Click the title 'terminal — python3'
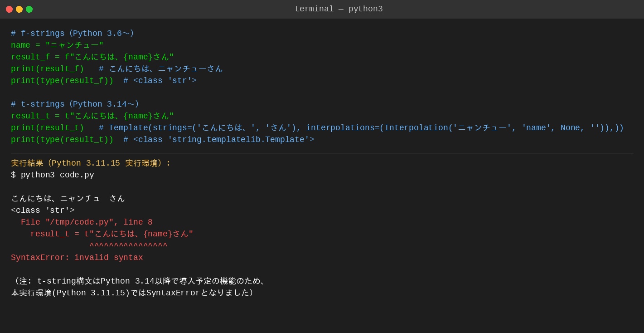 (339, 9)
